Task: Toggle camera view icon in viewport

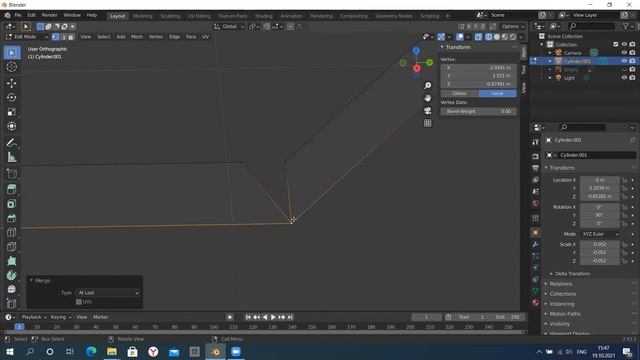Action: click(427, 111)
